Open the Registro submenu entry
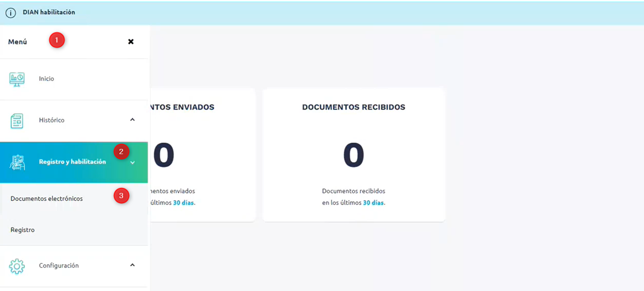The width and height of the screenshot is (644, 291). click(x=22, y=230)
